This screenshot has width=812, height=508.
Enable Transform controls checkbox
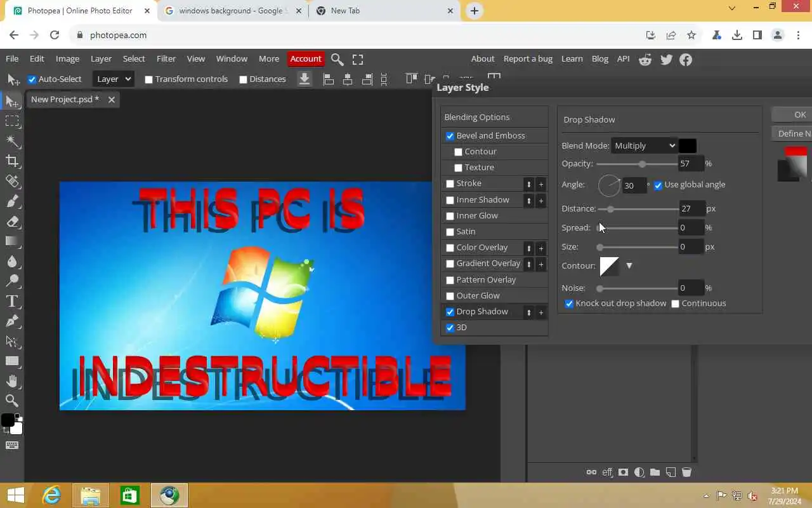(x=148, y=79)
